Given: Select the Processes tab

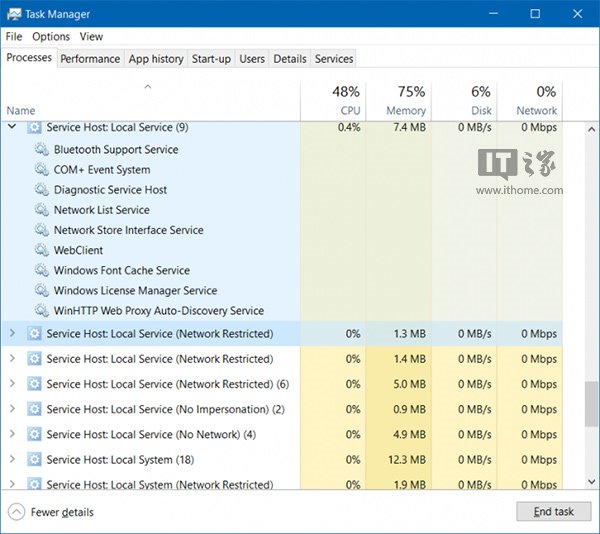Looking at the screenshot, I should tap(29, 57).
